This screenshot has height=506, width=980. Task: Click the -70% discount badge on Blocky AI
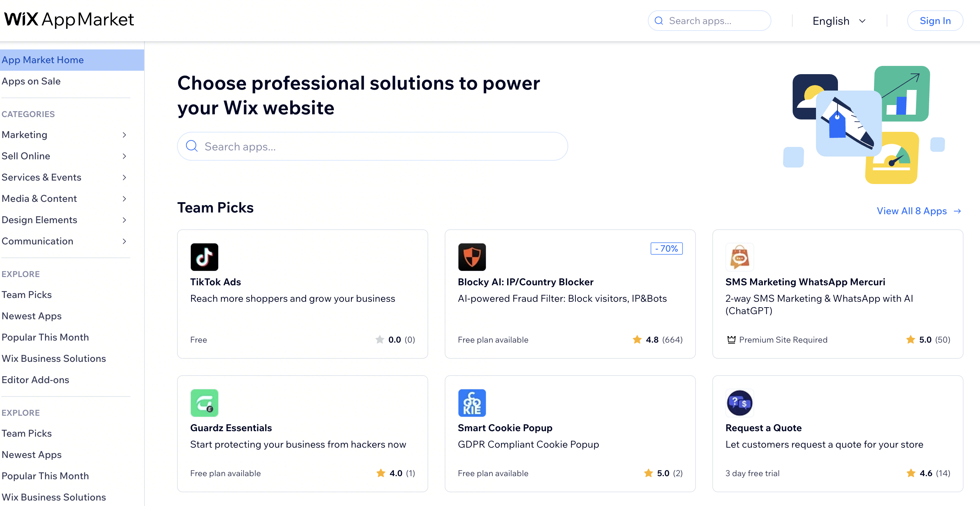tap(666, 248)
